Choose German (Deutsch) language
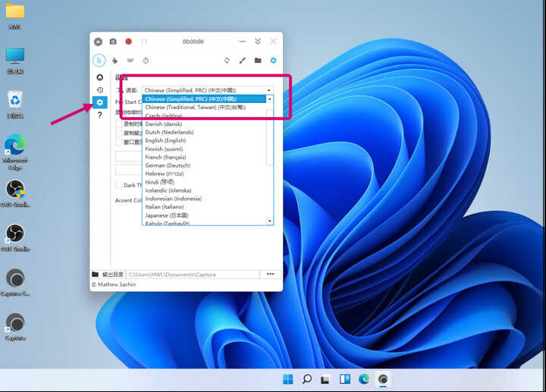Viewport: 546px width, 392px height. 204,165
